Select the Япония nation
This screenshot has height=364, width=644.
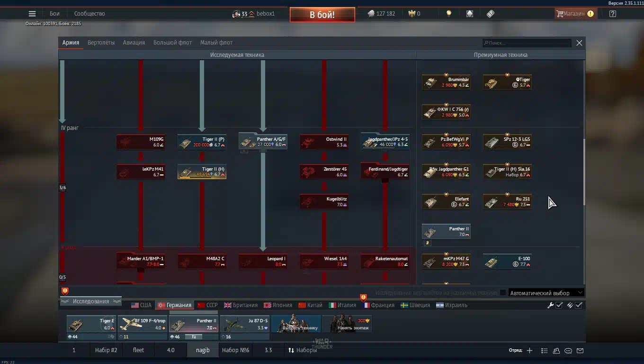coord(277,305)
